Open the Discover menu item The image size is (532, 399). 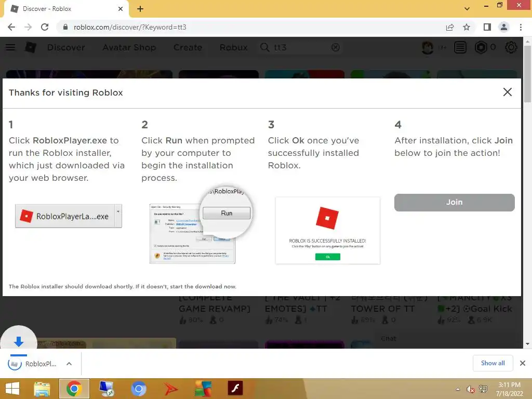point(66,47)
